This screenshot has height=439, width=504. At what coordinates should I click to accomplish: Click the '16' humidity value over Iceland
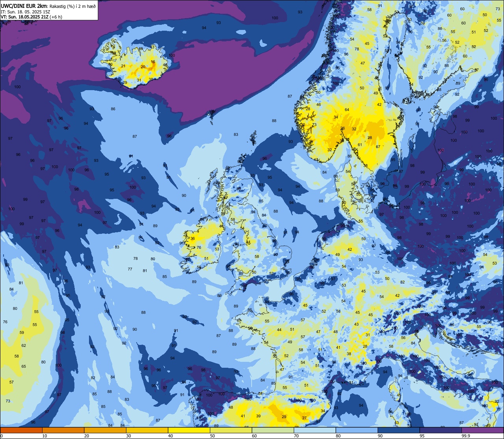point(153,62)
